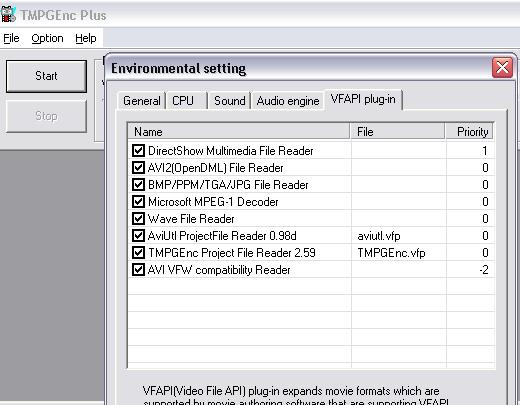Close the Environmental setting dialog
This screenshot has height=405, width=520.
pos(502,68)
